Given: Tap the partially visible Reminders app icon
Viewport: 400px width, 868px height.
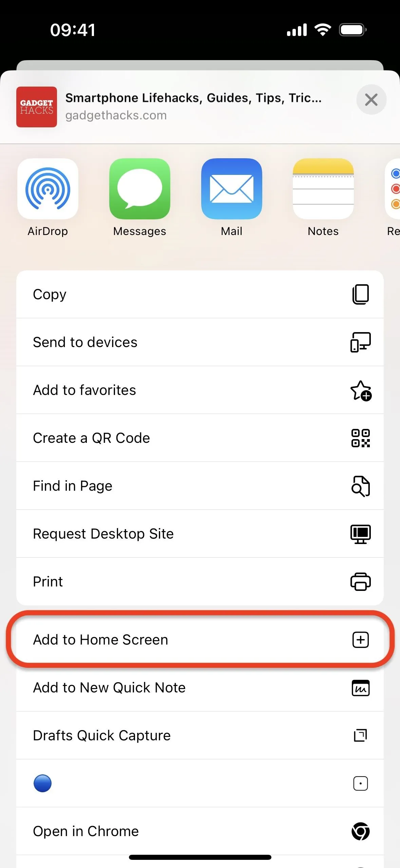Looking at the screenshot, I should [x=393, y=189].
